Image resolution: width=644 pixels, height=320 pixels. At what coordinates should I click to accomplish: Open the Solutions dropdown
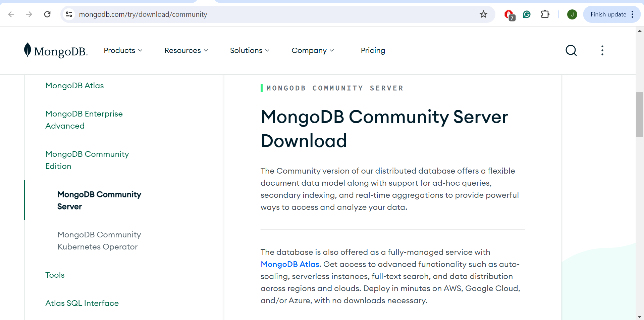coord(250,50)
